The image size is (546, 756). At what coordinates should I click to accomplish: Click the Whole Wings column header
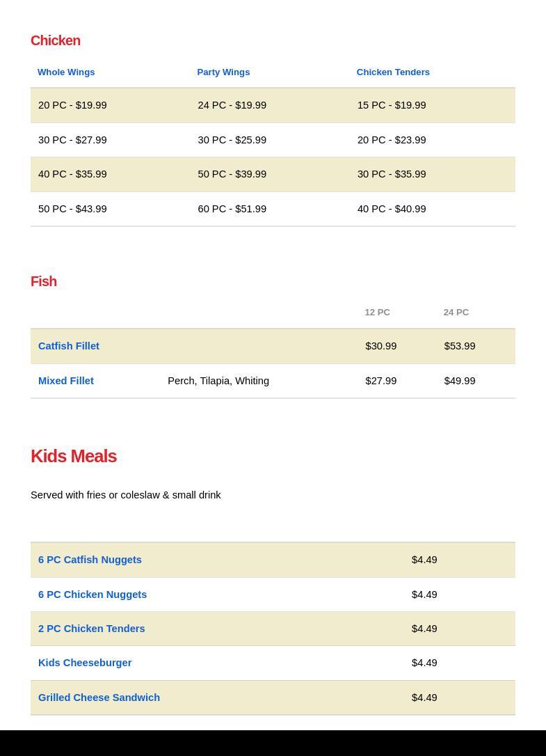66,72
